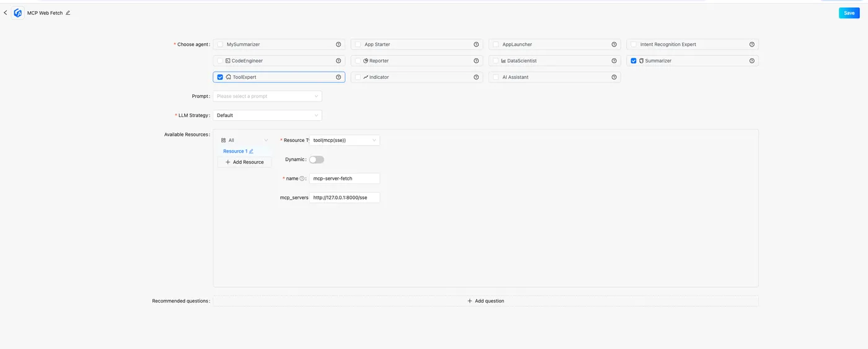Screen dimensions: 868x349
Task: Toggle the Dynamic switch on
Action: [x=317, y=159]
